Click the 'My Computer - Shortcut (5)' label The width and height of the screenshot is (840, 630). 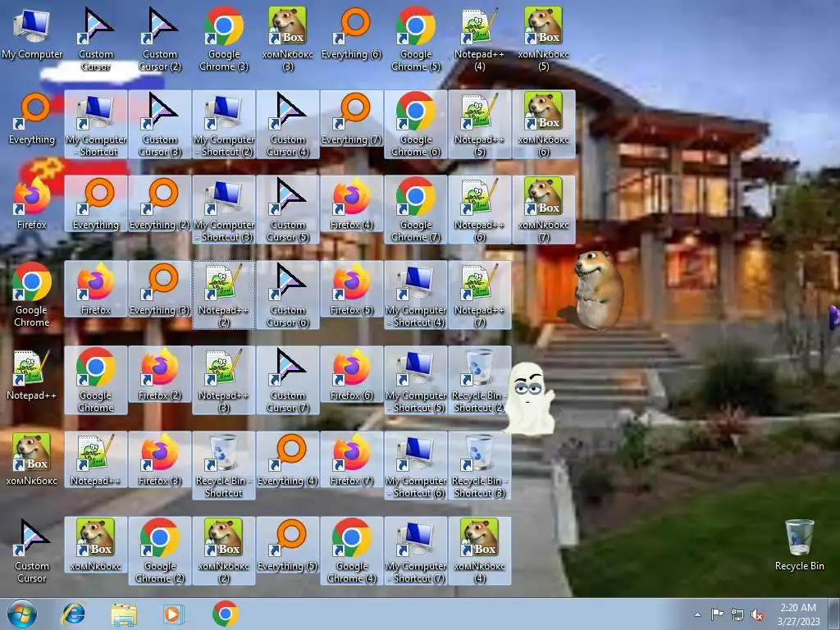click(x=416, y=401)
